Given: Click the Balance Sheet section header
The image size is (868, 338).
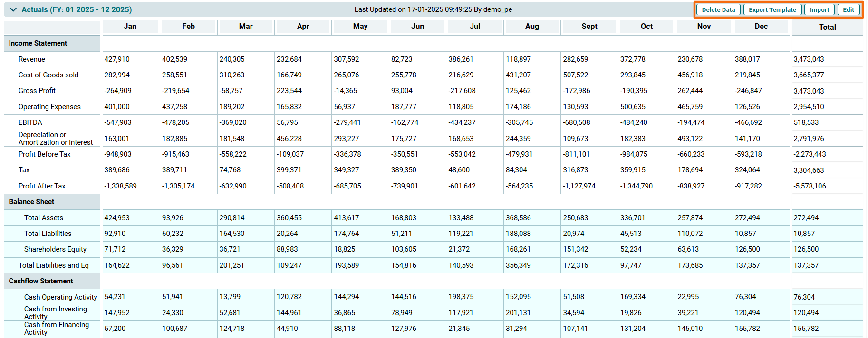Looking at the screenshot, I should click(31, 202).
